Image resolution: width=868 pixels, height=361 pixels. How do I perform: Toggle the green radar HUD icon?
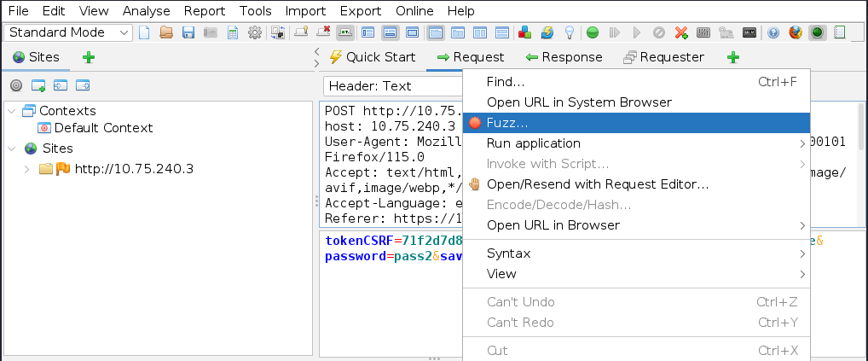pyautogui.click(x=818, y=32)
